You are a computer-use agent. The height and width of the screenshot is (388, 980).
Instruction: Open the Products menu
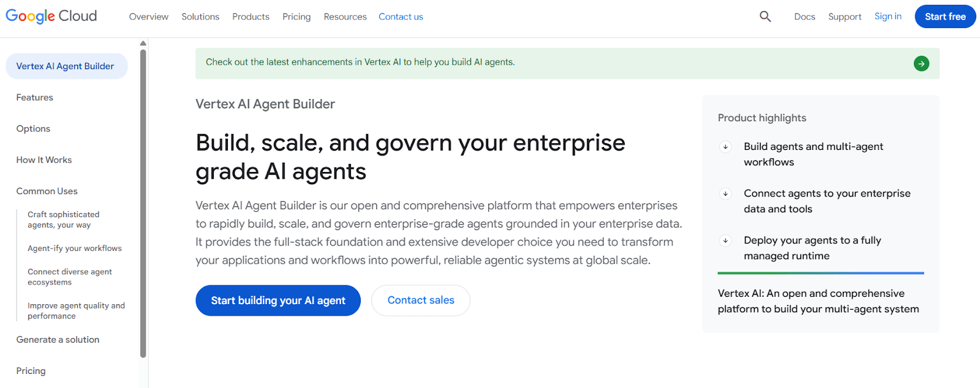tap(251, 17)
